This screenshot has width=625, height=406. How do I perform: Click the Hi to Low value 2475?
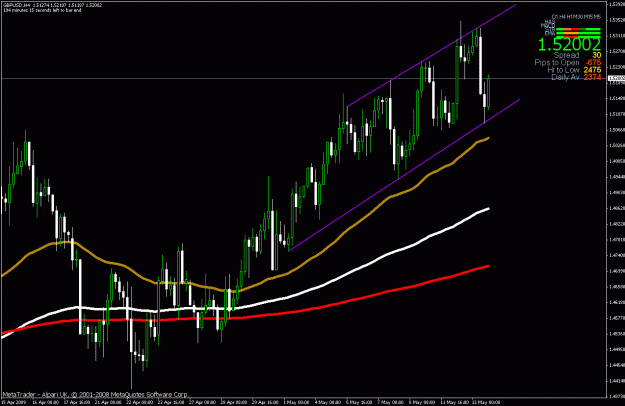click(592, 70)
